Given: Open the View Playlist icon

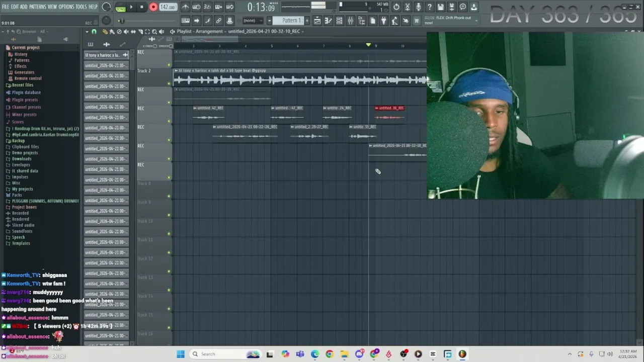Looking at the screenshot, I should (317, 21).
